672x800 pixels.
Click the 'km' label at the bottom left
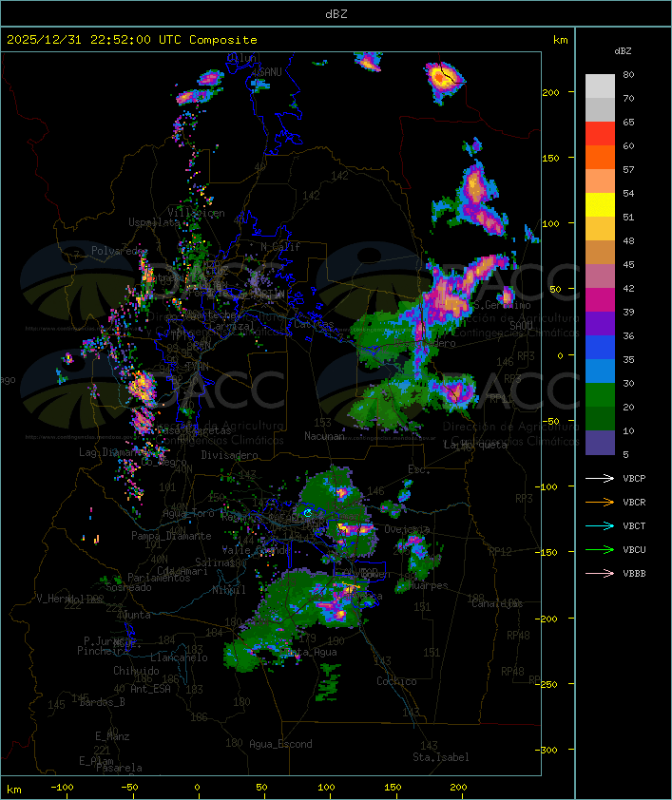pyautogui.click(x=13, y=790)
